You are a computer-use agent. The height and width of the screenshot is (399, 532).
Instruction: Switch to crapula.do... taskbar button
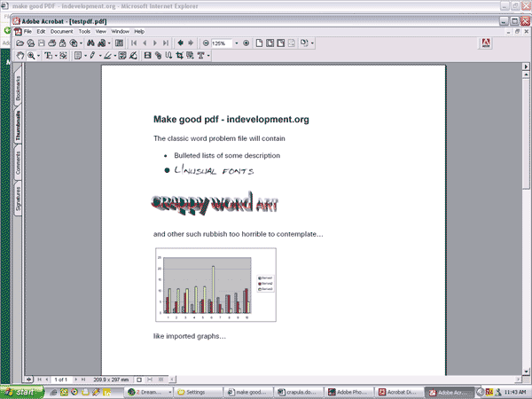tap(299, 392)
